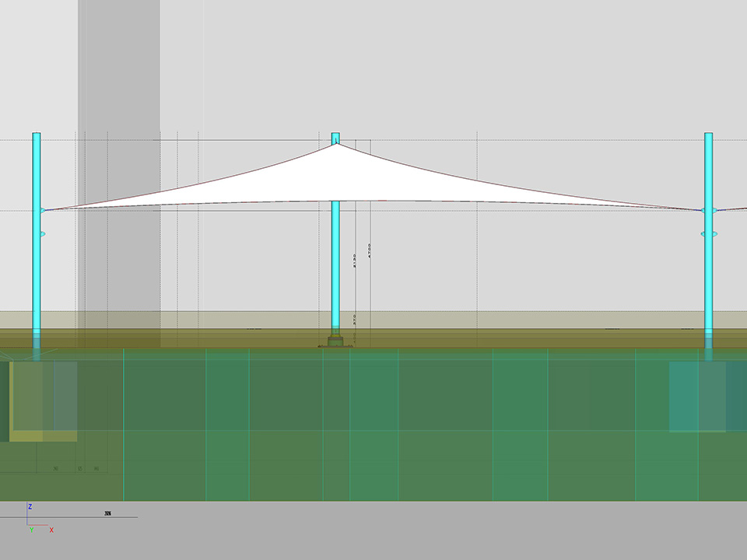Click the blue Z axis label
Viewport: 747px width, 560px height.
[x=30, y=506]
